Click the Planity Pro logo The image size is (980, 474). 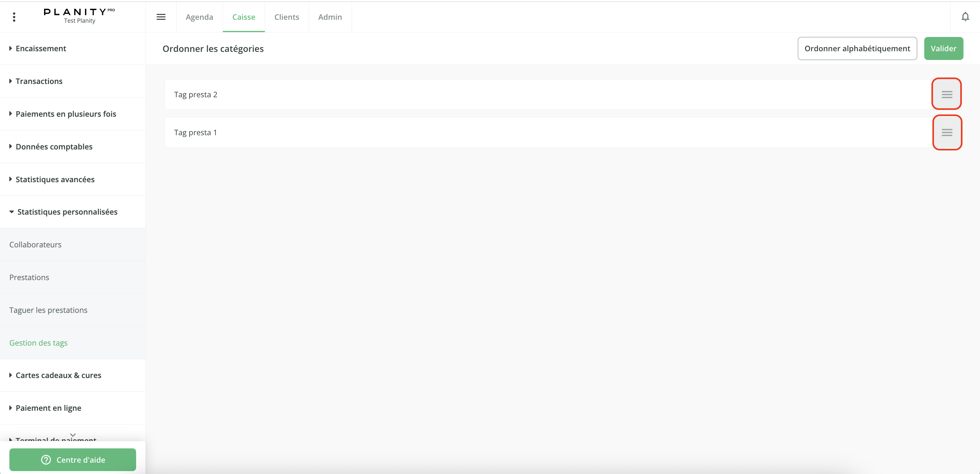tap(79, 12)
